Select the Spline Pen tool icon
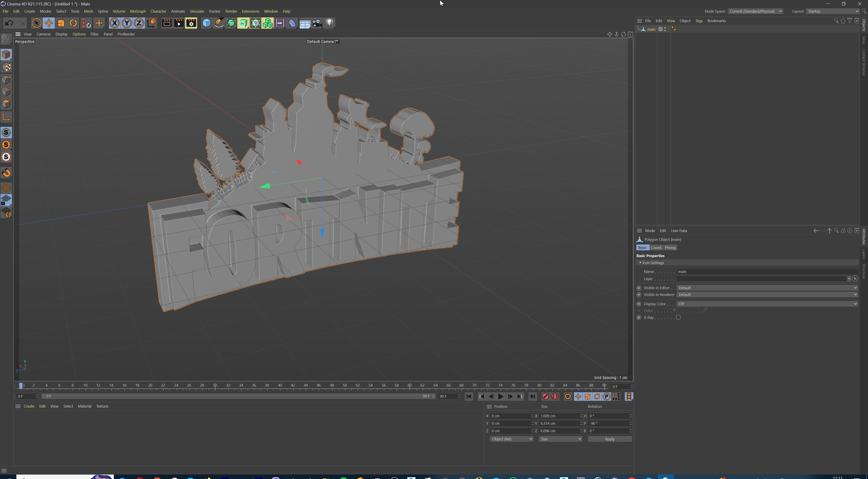The width and height of the screenshot is (868, 479). tap(219, 23)
